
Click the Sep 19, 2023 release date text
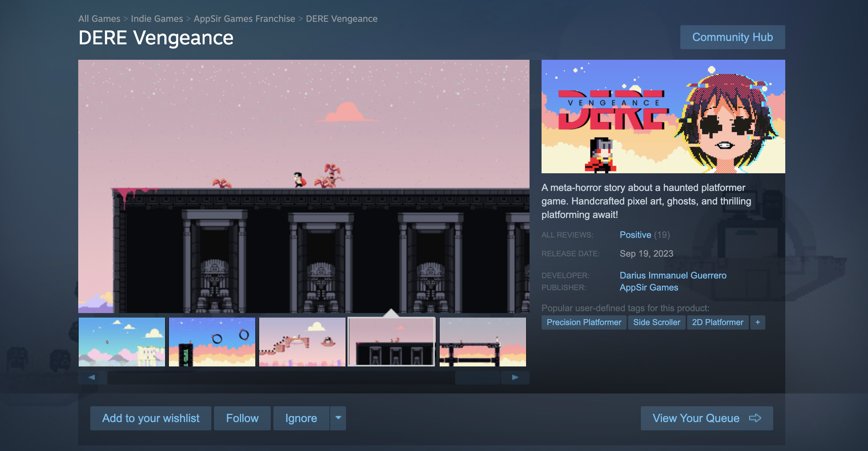pos(646,253)
